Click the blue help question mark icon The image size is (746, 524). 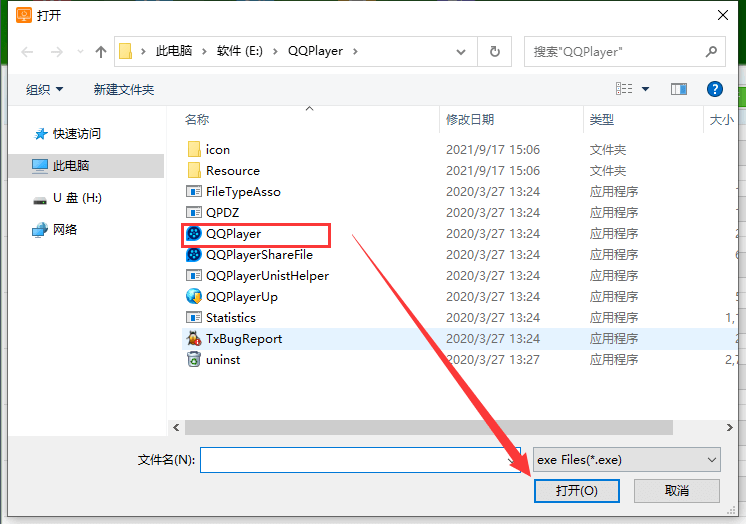715,89
